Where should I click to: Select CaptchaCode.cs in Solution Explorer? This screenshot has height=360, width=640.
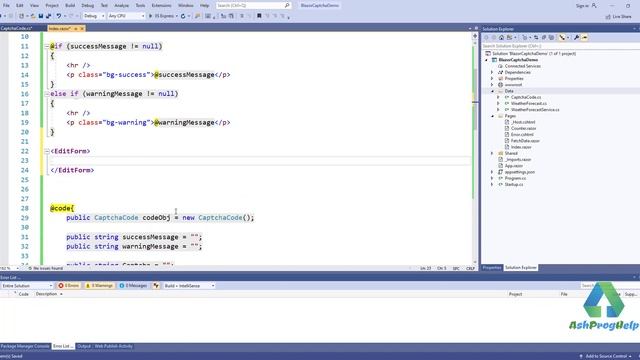click(x=526, y=97)
